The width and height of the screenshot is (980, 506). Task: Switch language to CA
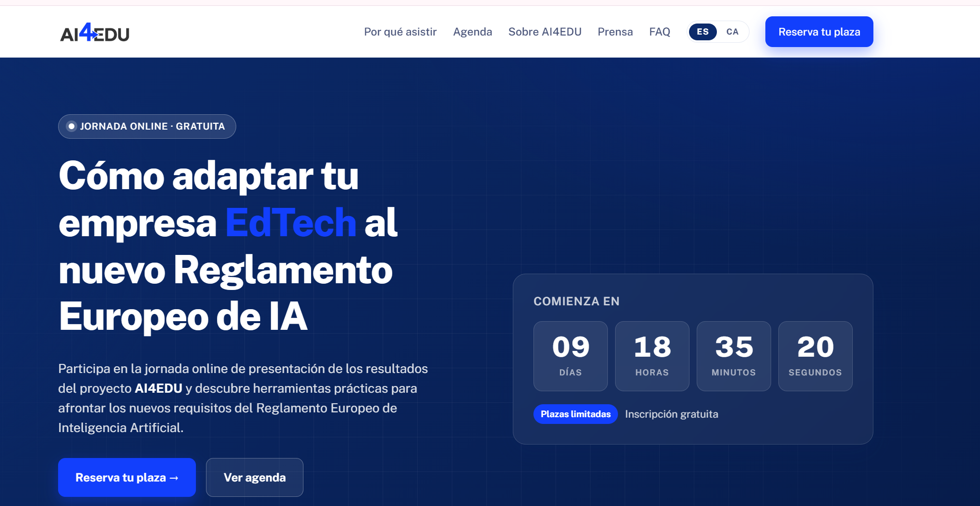click(732, 32)
